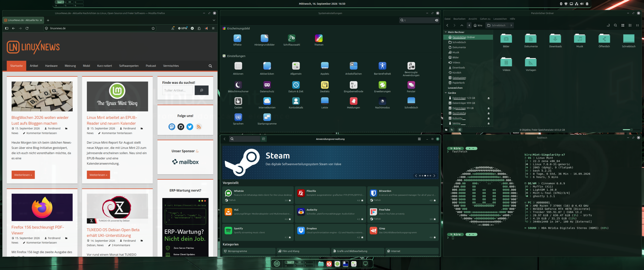Click the Firefox extensions puzzle icon

click(199, 28)
